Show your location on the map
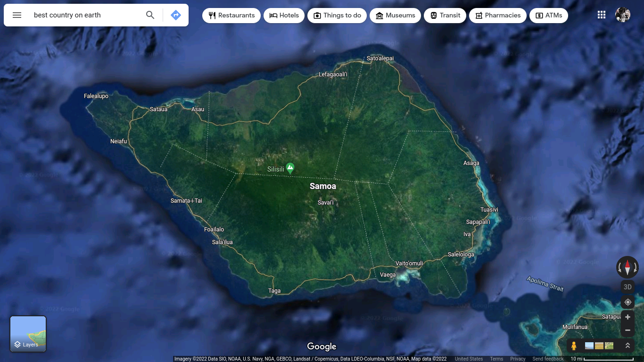 point(627,302)
